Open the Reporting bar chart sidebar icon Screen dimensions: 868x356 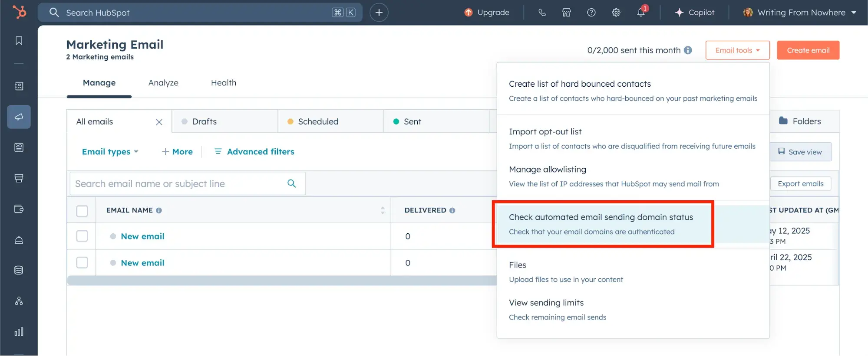[19, 332]
